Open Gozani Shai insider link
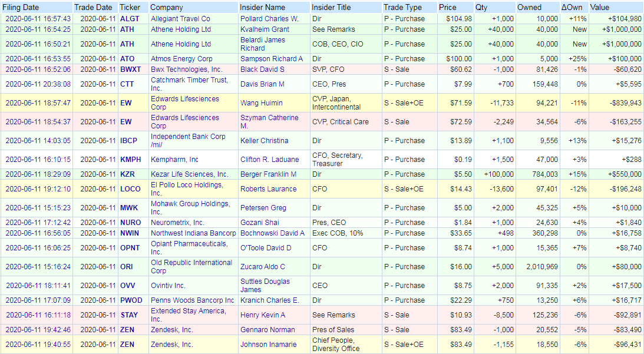Viewport: 644px width, 354px height. click(260, 223)
